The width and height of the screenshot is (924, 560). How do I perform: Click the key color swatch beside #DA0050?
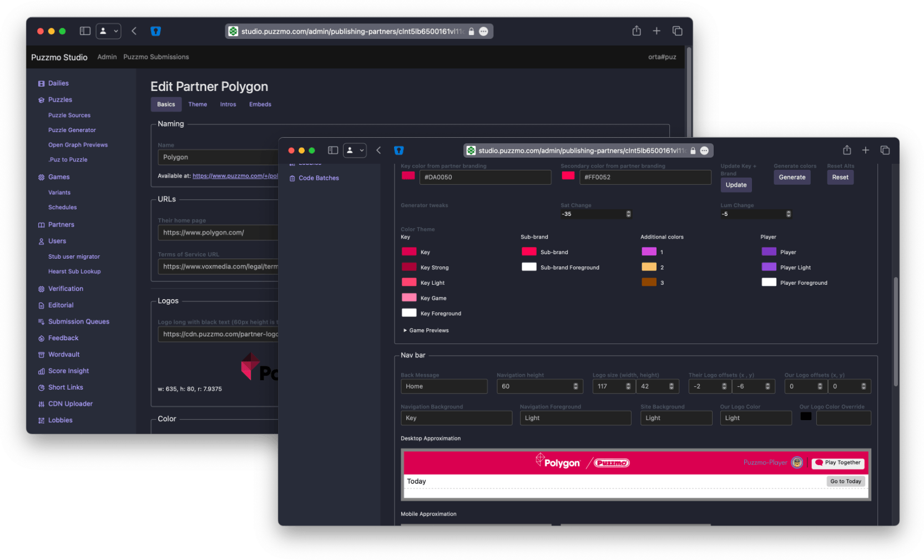pos(408,175)
